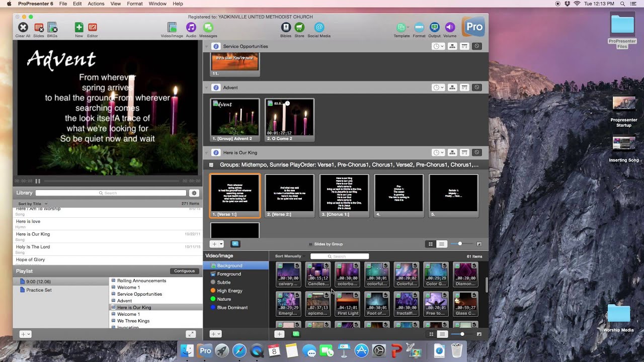This screenshot has width=644, height=362.
Task: Clear backgrounds with the BKGs icon
Action: [x=52, y=28]
